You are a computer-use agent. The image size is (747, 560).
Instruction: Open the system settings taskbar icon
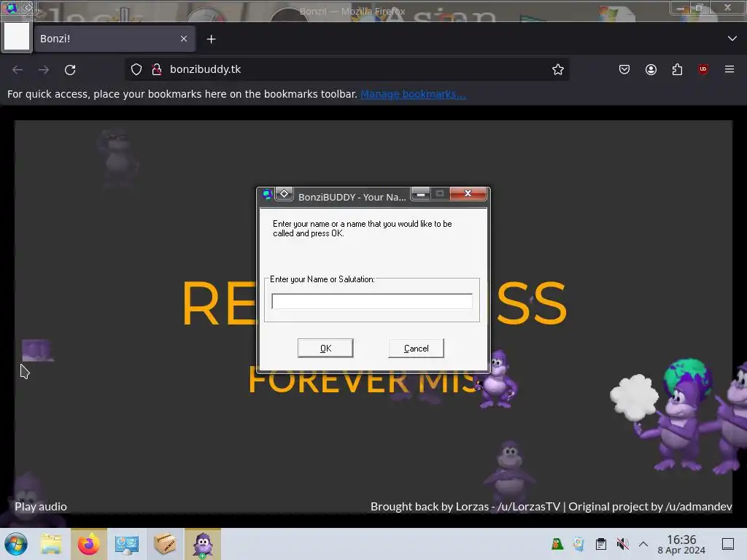[127, 544]
